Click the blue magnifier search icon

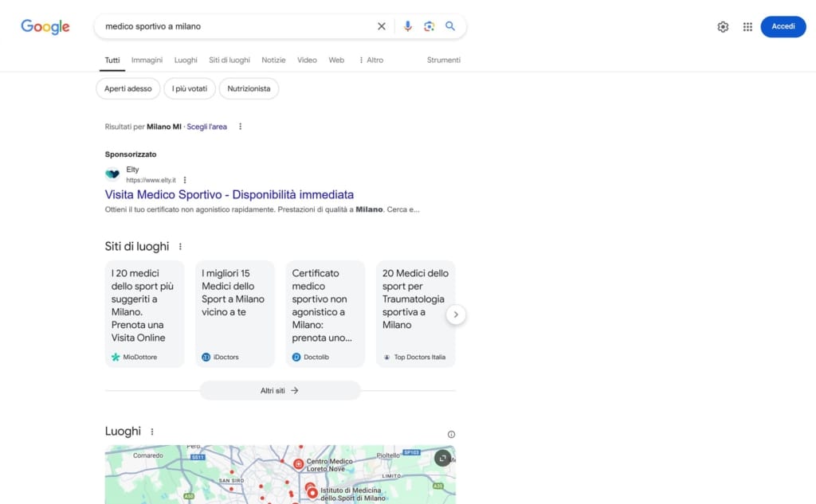click(x=450, y=26)
